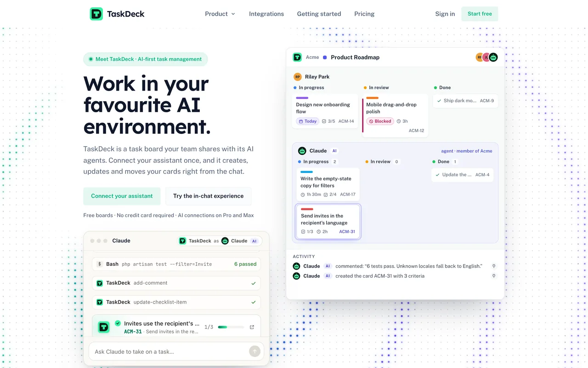Open card via external link icon in chat
The height and width of the screenshot is (368, 588).
[252, 327]
